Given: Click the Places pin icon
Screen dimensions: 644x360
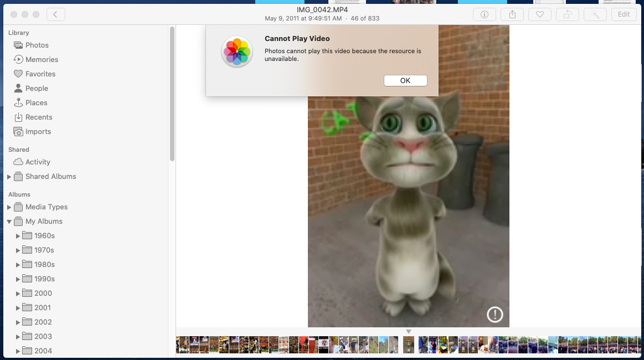Looking at the screenshot, I should click(x=18, y=103).
